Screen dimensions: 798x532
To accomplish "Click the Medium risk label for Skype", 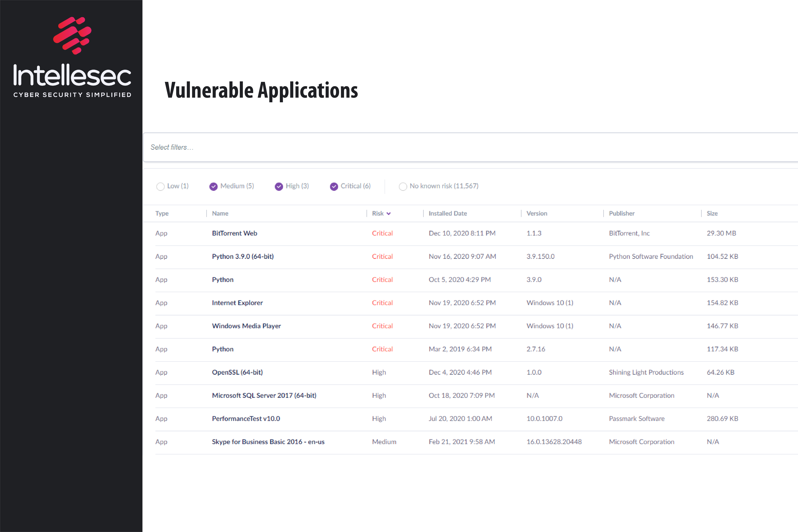I will (384, 442).
